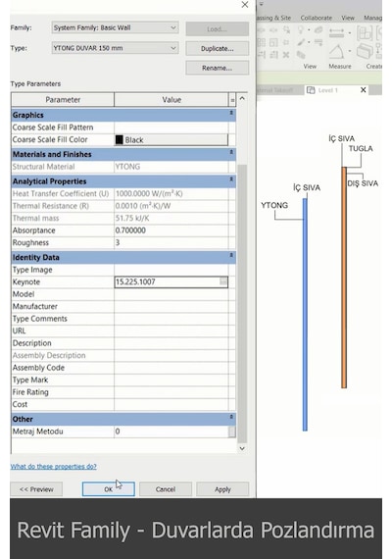Open the Family dropdown showing Basic Wall

pos(115,27)
